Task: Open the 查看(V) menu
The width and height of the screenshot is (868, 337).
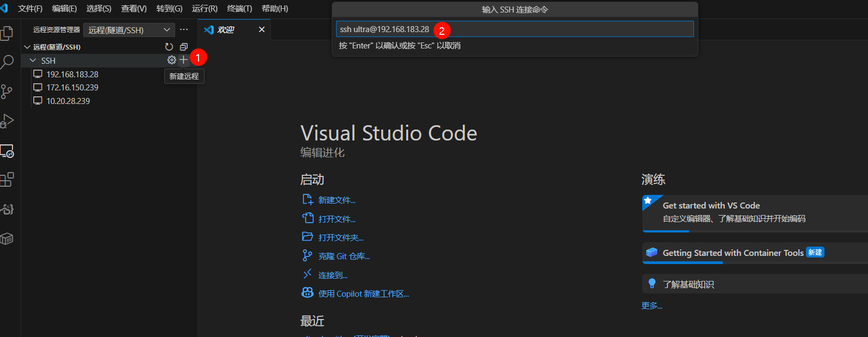Action: pyautogui.click(x=134, y=9)
